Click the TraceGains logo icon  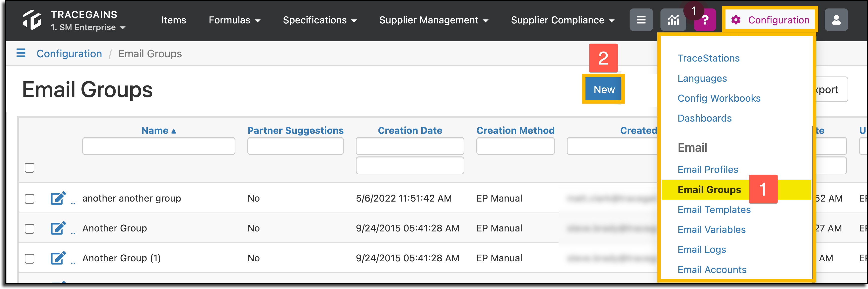pos(32,20)
